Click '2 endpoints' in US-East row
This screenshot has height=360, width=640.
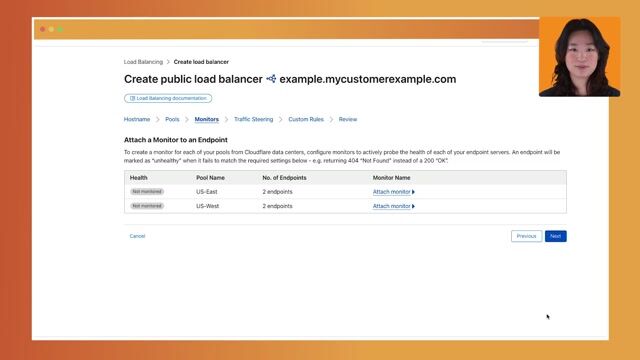point(277,192)
